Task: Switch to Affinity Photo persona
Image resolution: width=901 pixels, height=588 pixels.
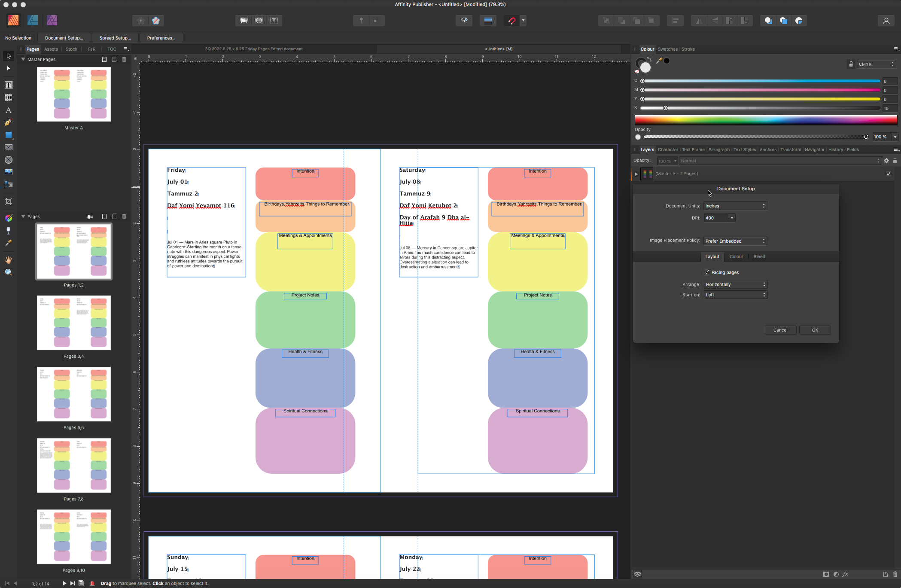Action: pyautogui.click(x=52, y=20)
